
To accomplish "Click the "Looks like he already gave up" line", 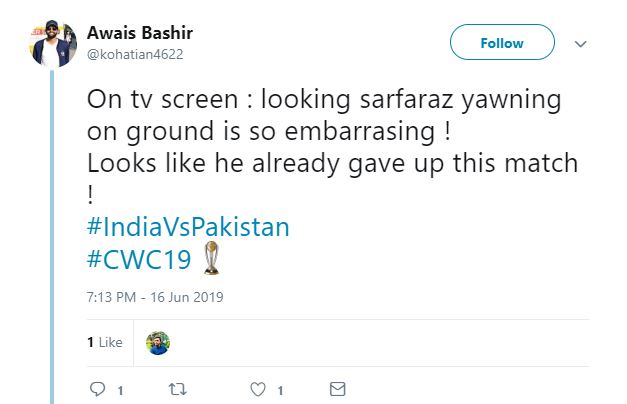I will pos(332,164).
